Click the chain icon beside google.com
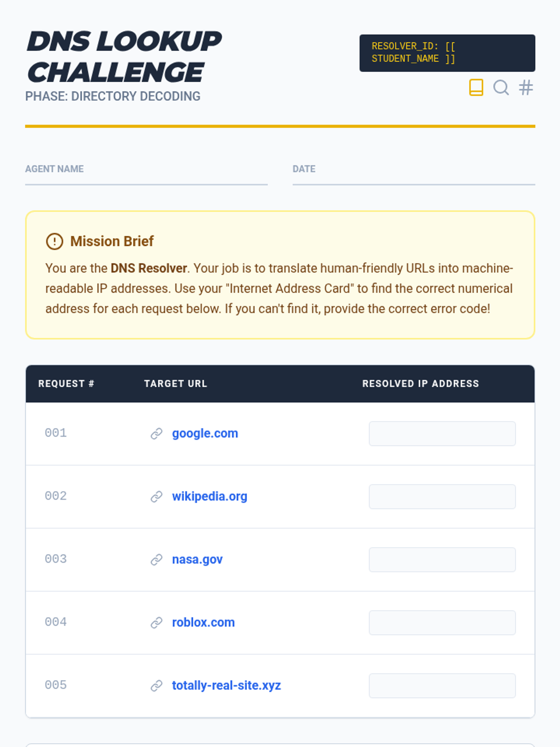Image resolution: width=560 pixels, height=747 pixels. pos(156,434)
